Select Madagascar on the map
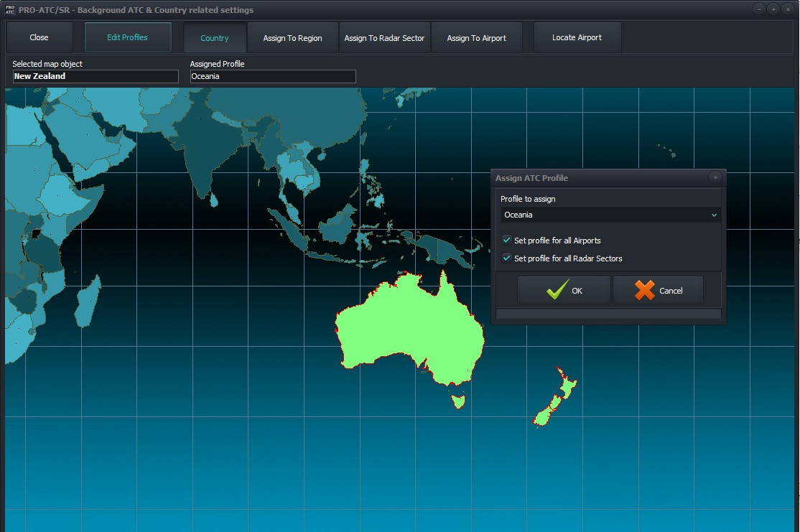Image resolution: width=800 pixels, height=532 pixels. pyautogui.click(x=88, y=301)
